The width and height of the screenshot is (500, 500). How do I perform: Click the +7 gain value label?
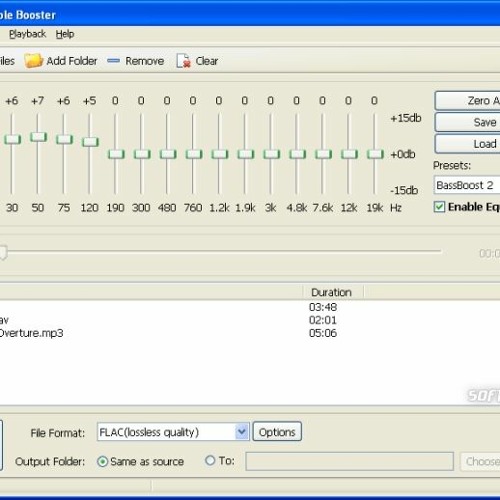(38, 101)
